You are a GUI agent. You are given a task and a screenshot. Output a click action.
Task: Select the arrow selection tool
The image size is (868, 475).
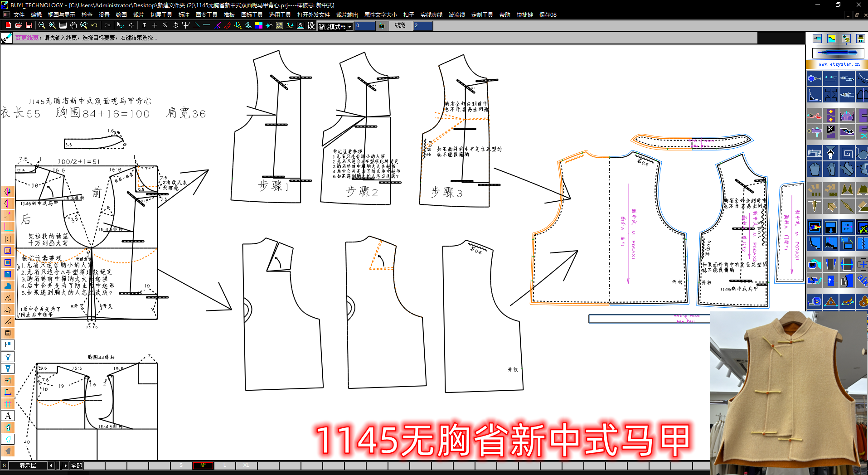[x=120, y=26]
